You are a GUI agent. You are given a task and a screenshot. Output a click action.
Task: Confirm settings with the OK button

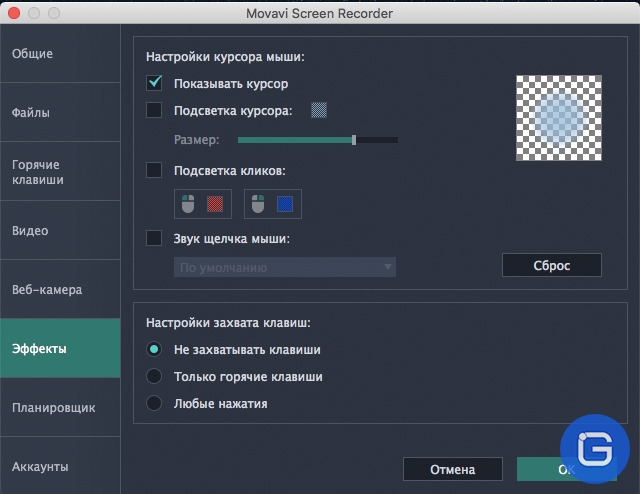[x=567, y=470]
